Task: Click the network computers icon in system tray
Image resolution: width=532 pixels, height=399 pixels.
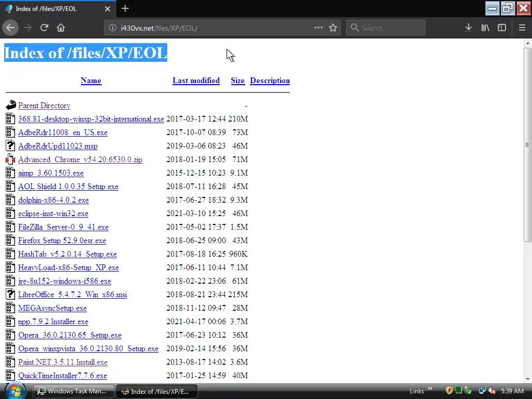Action: click(x=482, y=391)
